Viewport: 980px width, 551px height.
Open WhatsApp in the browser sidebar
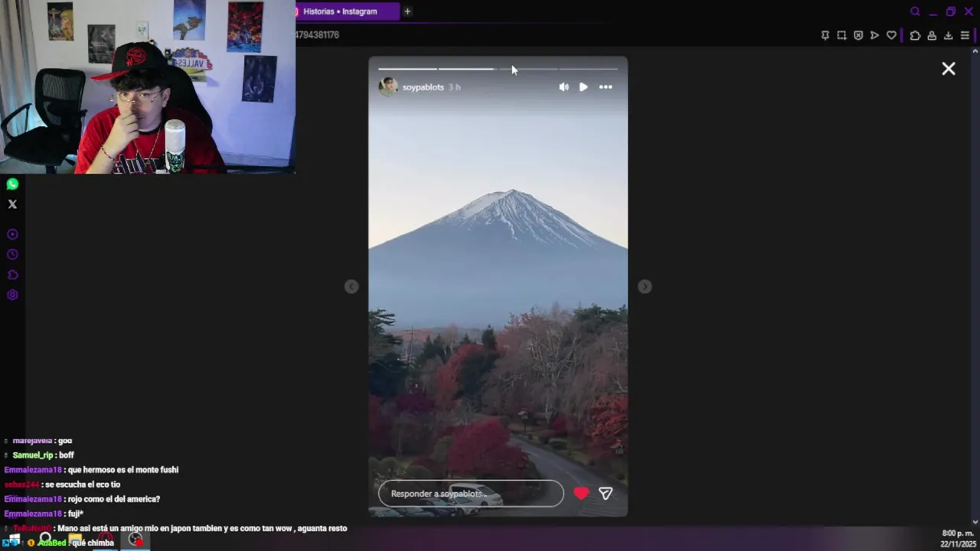point(12,184)
